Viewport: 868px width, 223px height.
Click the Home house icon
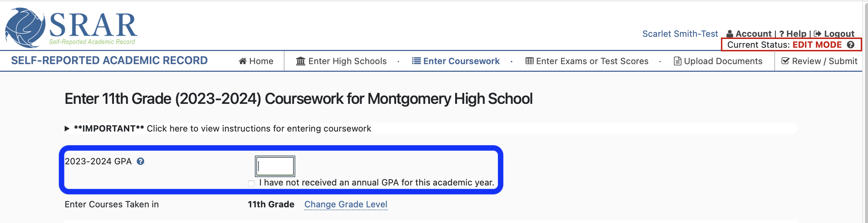242,61
